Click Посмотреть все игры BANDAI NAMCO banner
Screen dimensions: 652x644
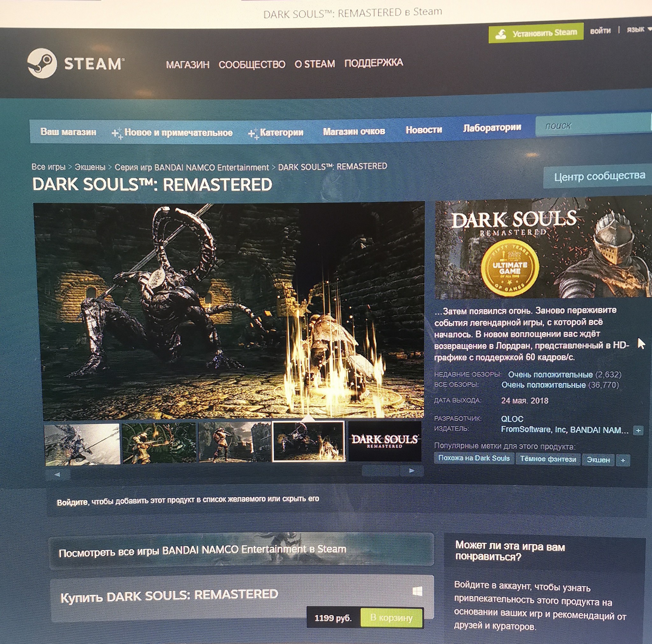click(x=242, y=550)
